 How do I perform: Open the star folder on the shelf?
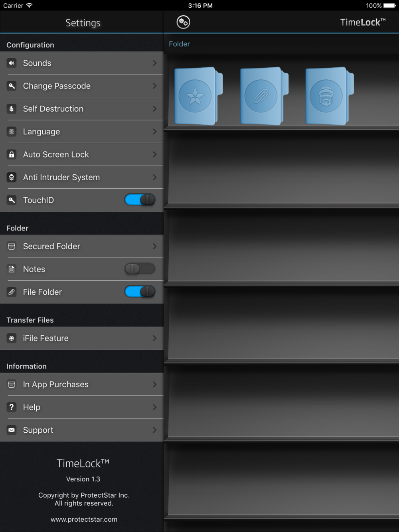pyautogui.click(x=198, y=96)
